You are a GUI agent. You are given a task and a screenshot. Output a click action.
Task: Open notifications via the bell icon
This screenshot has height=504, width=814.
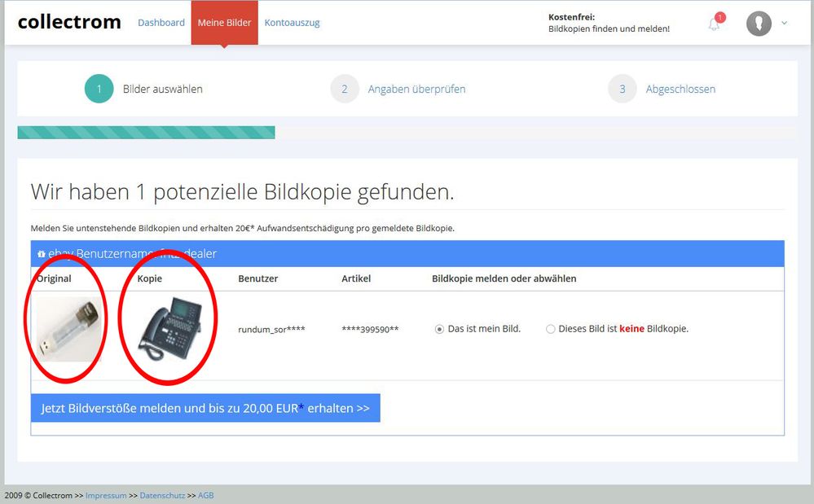[x=714, y=24]
